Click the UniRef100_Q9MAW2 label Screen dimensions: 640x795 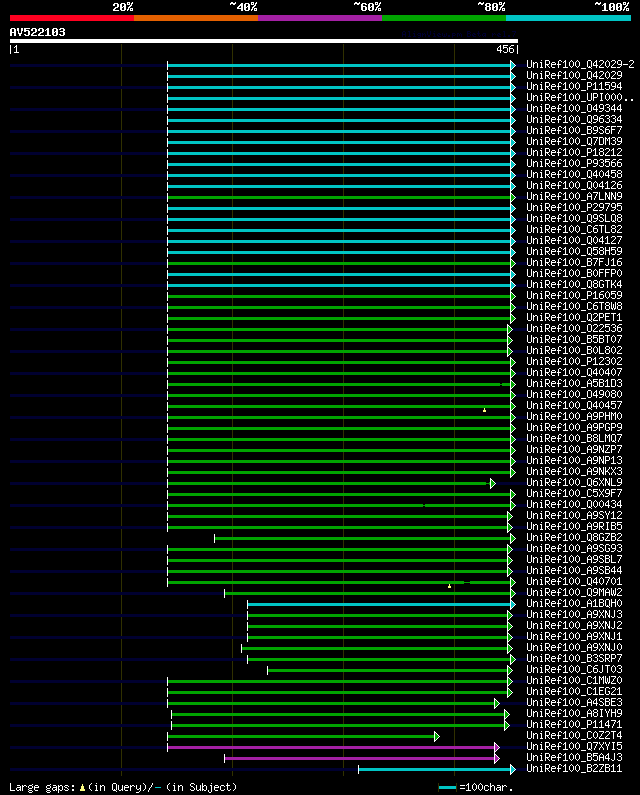pos(574,593)
